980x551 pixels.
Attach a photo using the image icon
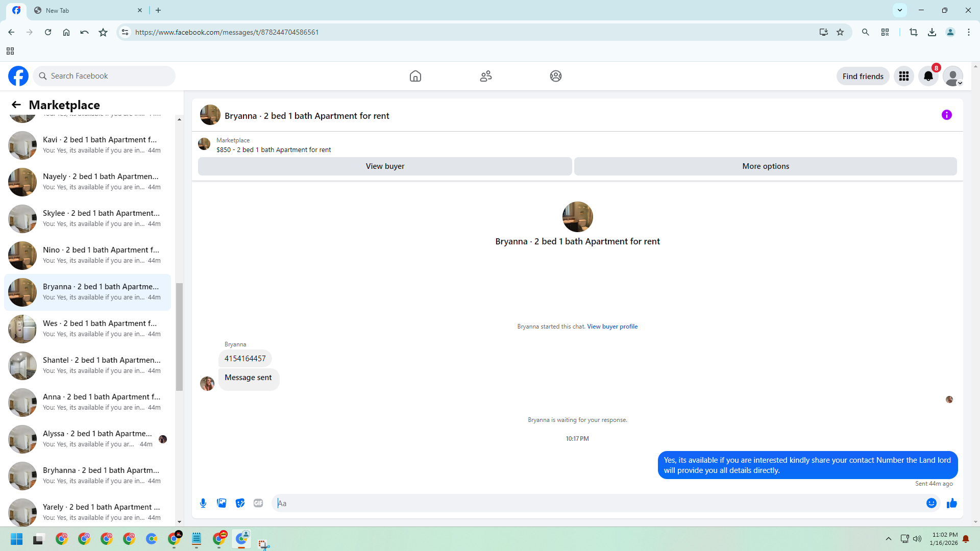click(222, 503)
